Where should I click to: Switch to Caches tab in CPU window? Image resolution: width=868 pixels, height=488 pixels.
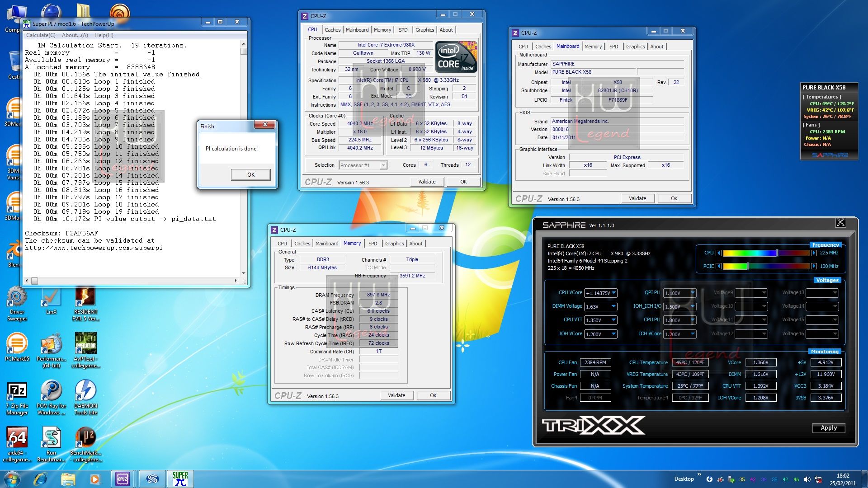332,30
